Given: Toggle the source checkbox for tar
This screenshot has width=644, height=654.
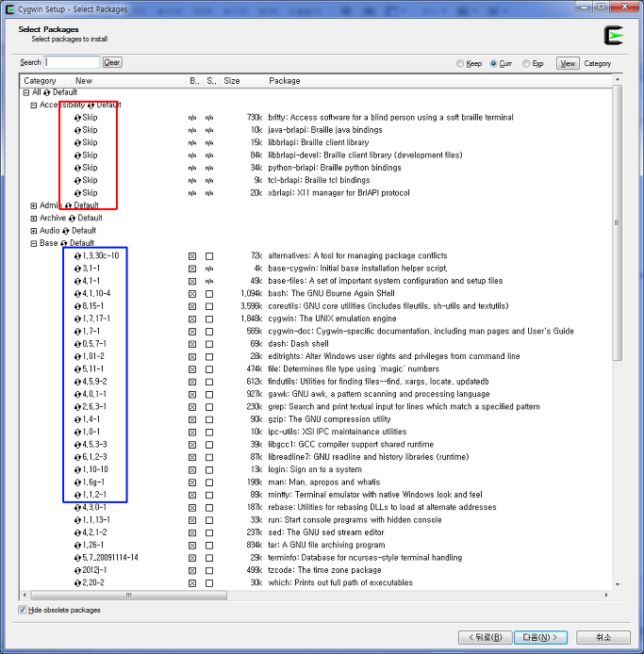Looking at the screenshot, I should point(209,546).
